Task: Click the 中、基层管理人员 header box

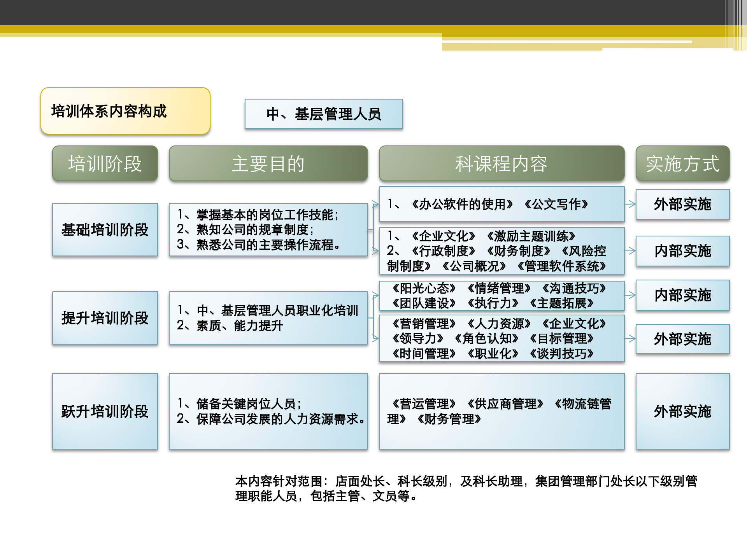Action: point(324,114)
